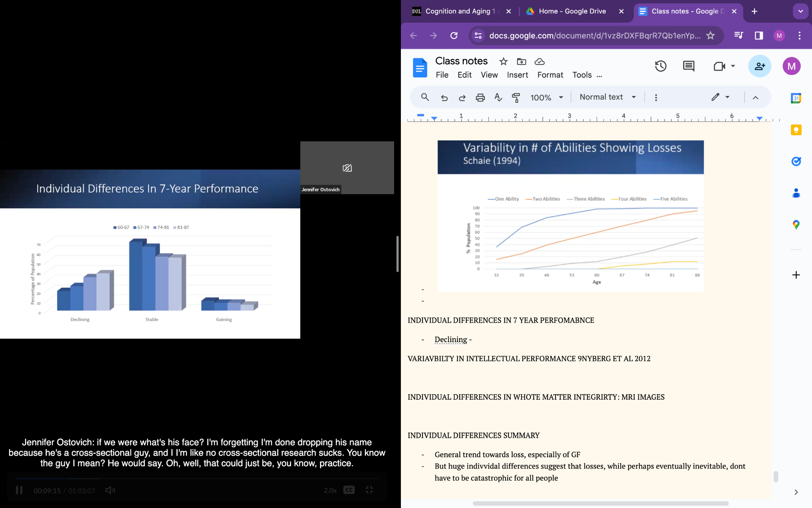812x508 pixels.
Task: Expand the Normal text style dropdown
Action: 607,97
